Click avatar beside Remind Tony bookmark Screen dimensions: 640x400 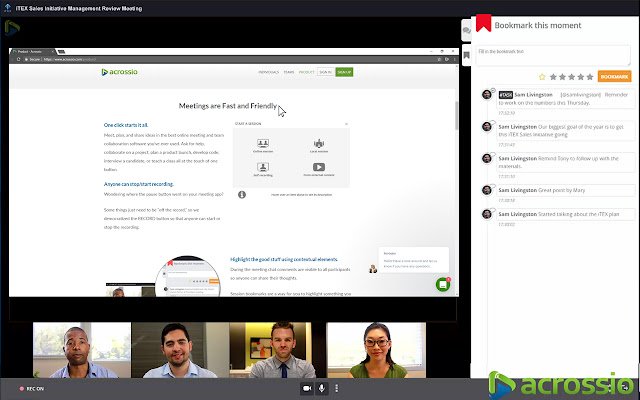click(487, 158)
